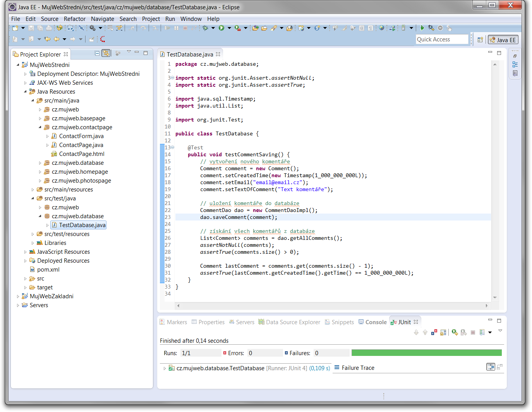Toggle Scroll Lock in JUnit view

pos(443,332)
